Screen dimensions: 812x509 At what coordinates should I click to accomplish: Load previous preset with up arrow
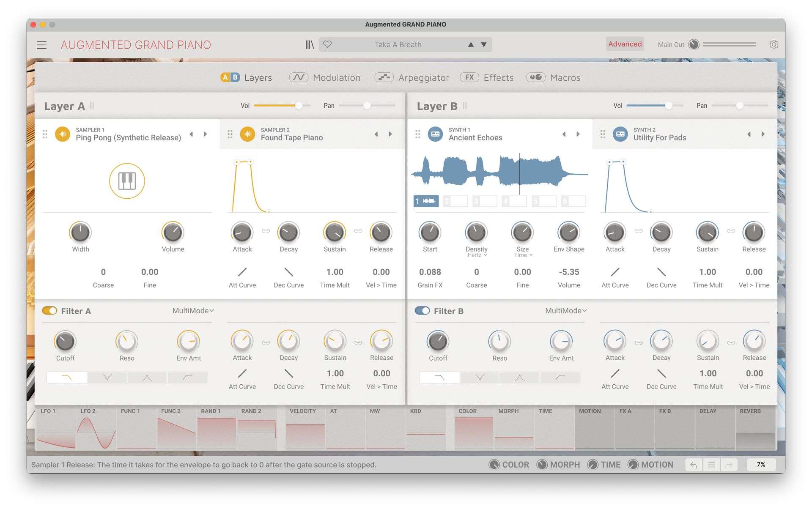471,44
